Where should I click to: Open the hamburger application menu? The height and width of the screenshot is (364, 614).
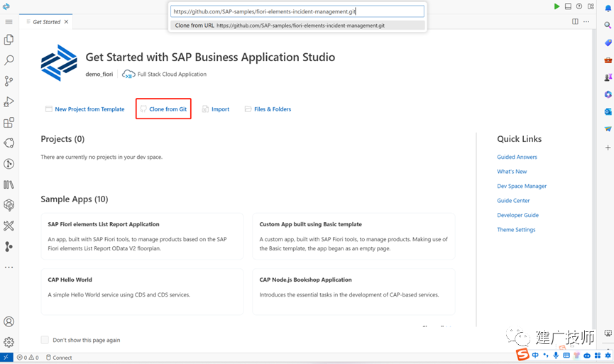point(9,22)
